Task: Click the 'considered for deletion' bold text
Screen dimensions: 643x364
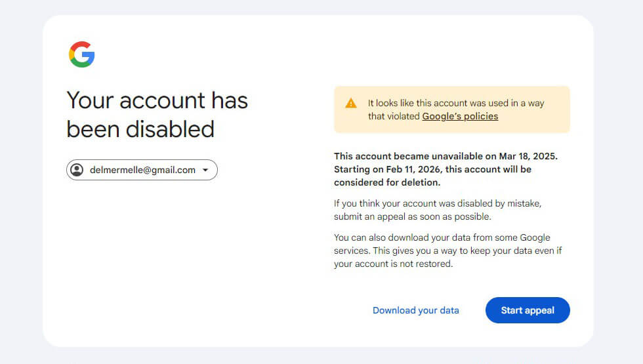Action: [387, 182]
